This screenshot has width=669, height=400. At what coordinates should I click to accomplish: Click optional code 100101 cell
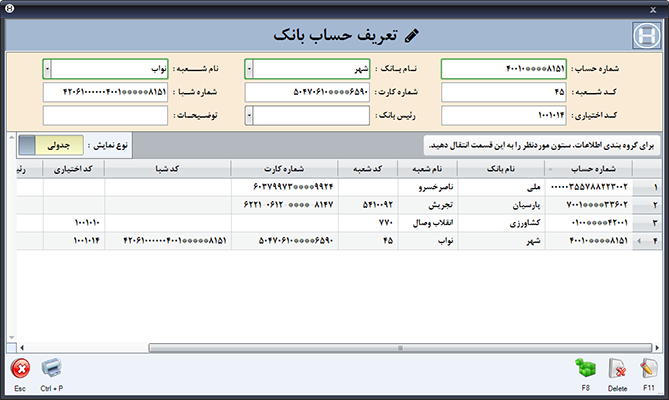click(74, 223)
